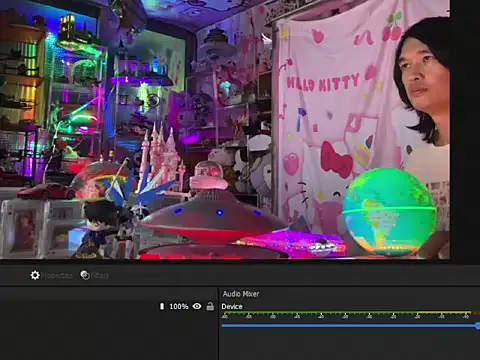Toggle the source lock padlock icon
The width and height of the screenshot is (480, 360).
click(x=210, y=306)
